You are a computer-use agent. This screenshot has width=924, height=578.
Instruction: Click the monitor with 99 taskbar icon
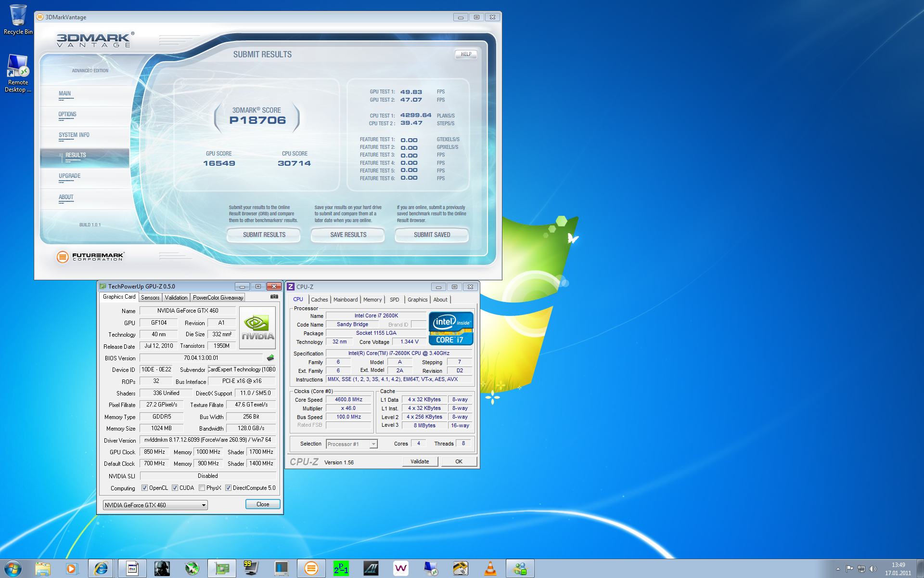pyautogui.click(x=251, y=569)
